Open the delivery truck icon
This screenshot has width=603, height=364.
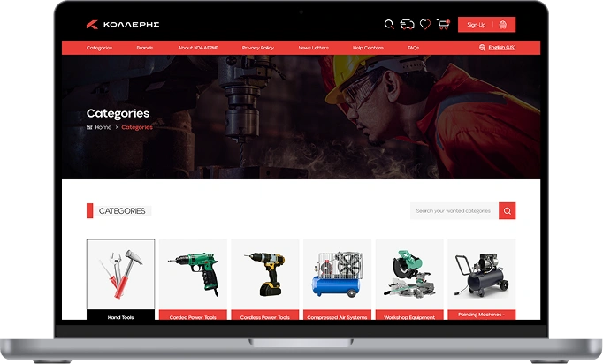click(407, 25)
